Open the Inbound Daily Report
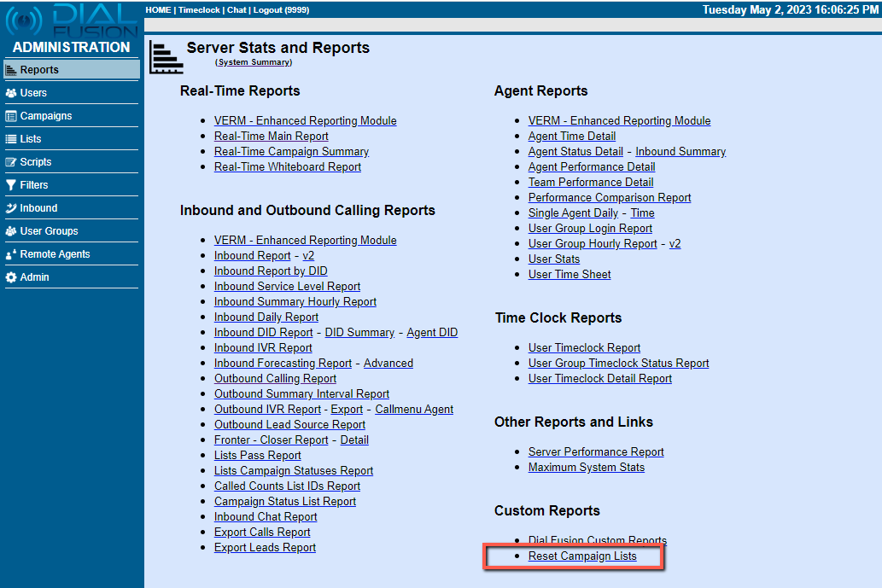 point(266,317)
